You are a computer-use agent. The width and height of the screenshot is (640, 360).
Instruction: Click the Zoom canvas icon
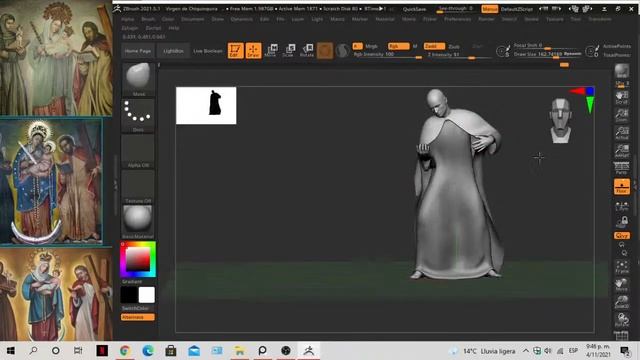(622, 116)
